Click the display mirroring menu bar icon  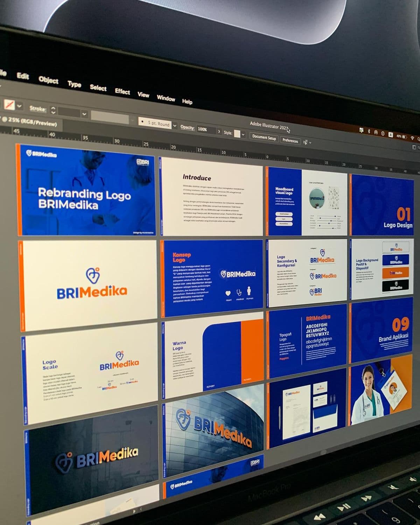tap(362, 130)
